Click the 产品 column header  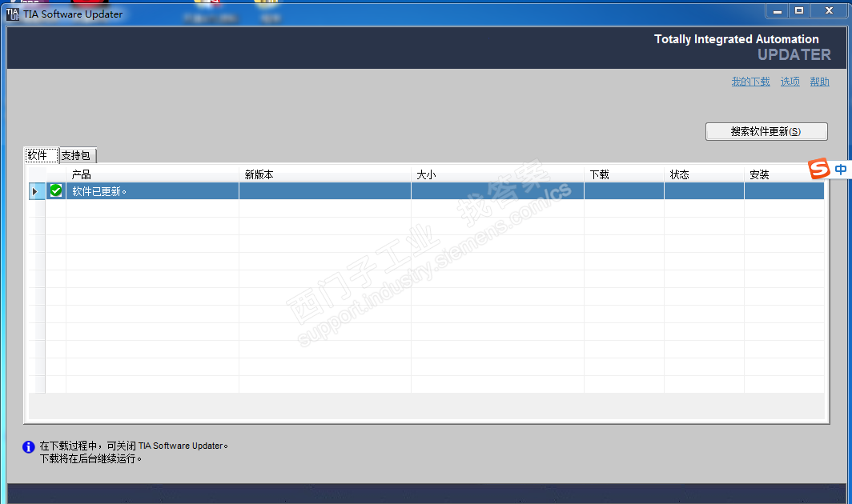click(x=152, y=174)
